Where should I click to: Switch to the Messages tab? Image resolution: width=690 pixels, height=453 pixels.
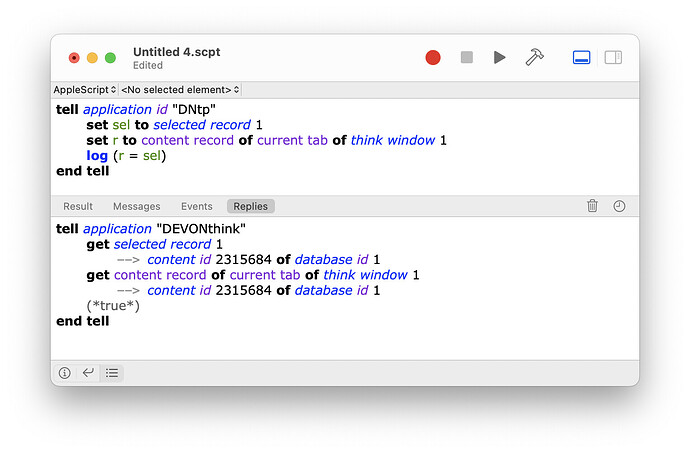tap(136, 206)
